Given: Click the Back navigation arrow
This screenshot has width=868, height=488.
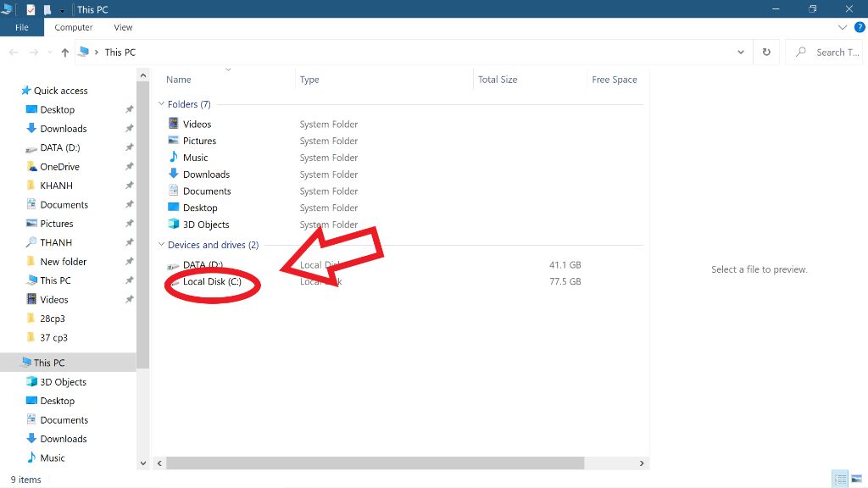Looking at the screenshot, I should point(14,52).
